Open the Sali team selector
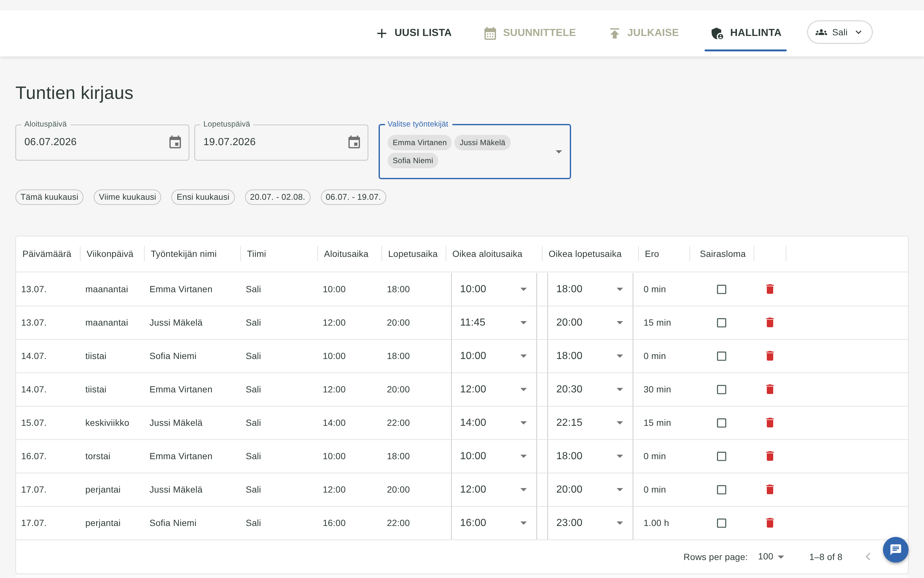This screenshot has height=578, width=924. click(839, 32)
